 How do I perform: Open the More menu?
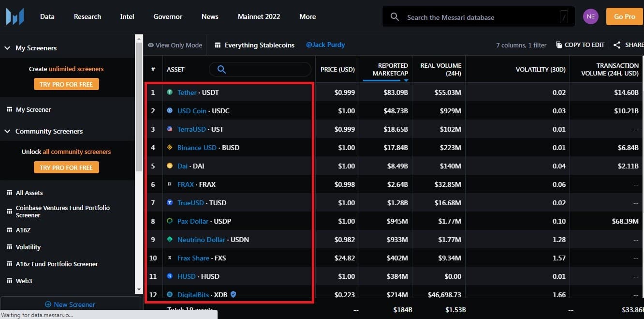307,16
